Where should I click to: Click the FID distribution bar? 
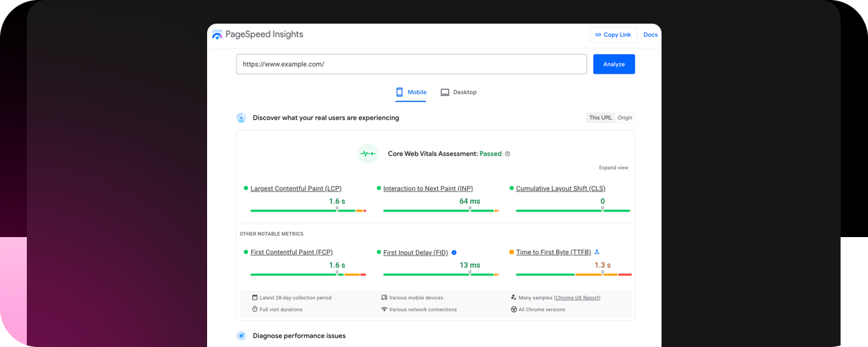tap(441, 274)
